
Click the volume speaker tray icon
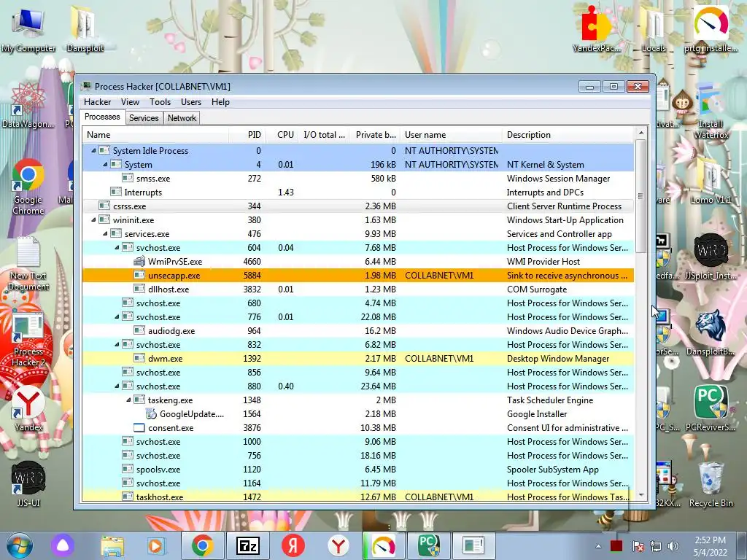point(673,546)
